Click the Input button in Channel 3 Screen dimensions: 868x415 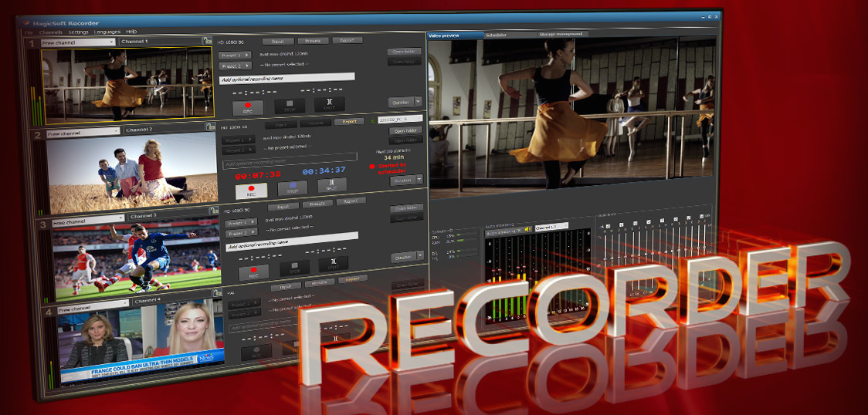(x=283, y=207)
